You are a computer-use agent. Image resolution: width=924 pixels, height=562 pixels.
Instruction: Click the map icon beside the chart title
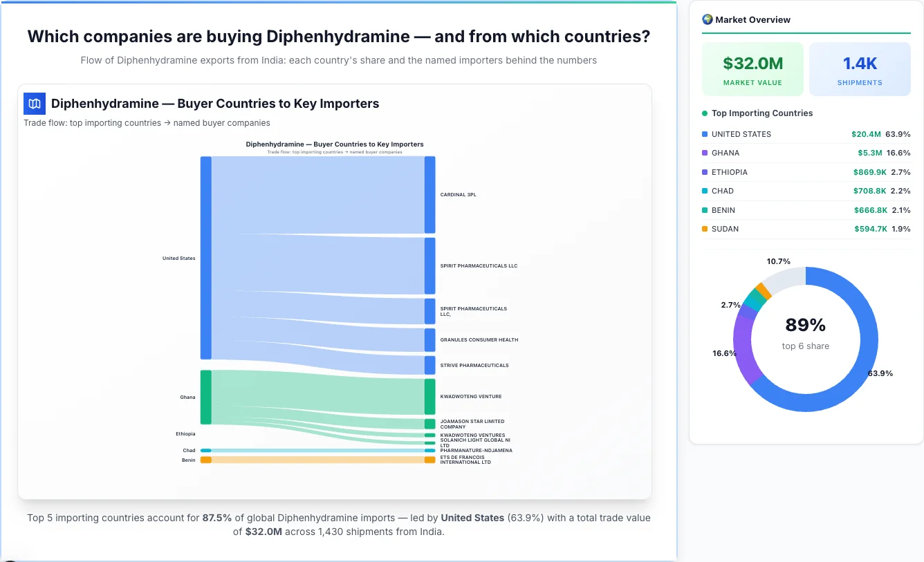34,102
